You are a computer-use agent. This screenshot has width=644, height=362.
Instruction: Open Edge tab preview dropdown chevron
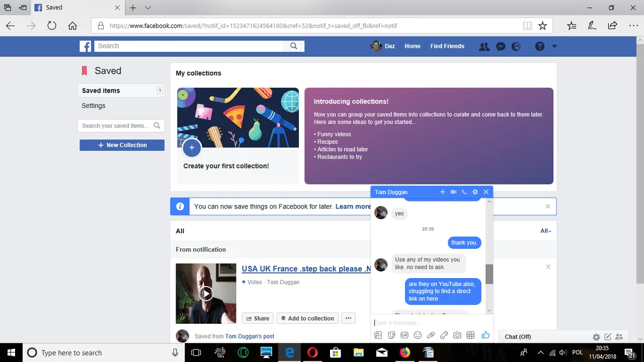148,8
